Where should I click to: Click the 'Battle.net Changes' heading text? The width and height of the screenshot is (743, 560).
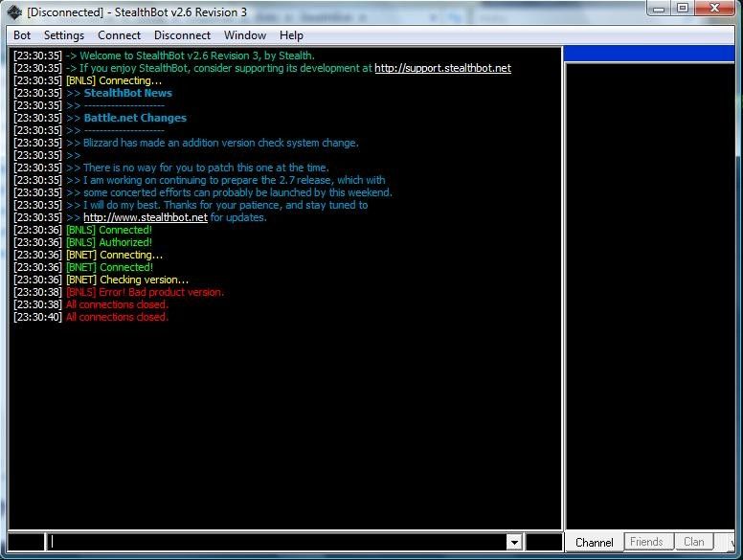[135, 118]
